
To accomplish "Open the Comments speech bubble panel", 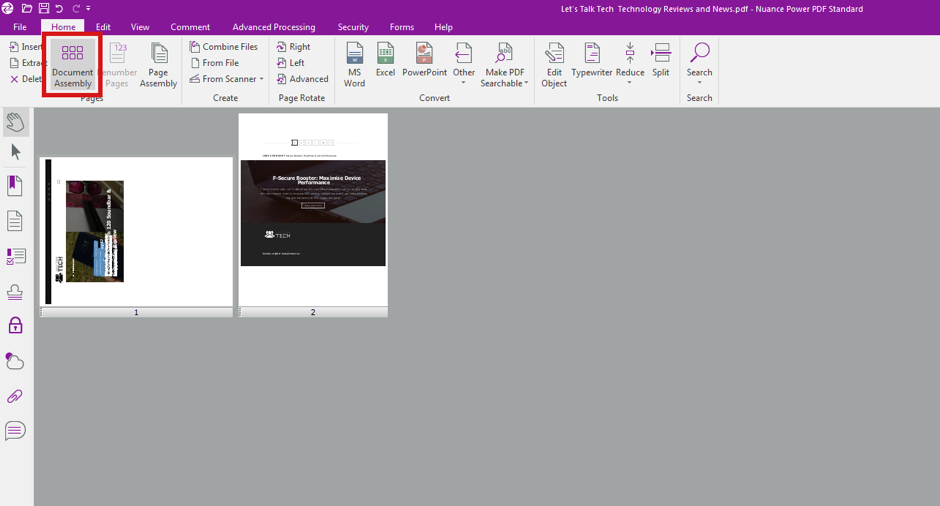I will tap(15, 430).
